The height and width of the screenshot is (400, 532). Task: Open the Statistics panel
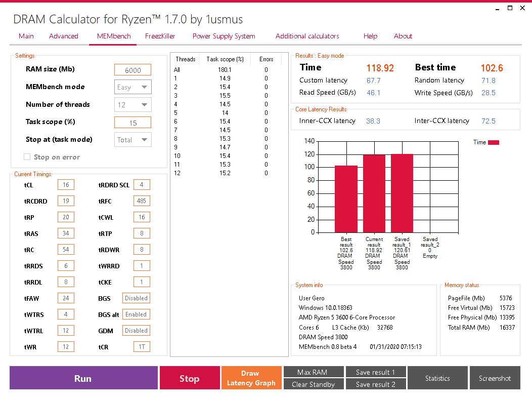click(437, 378)
